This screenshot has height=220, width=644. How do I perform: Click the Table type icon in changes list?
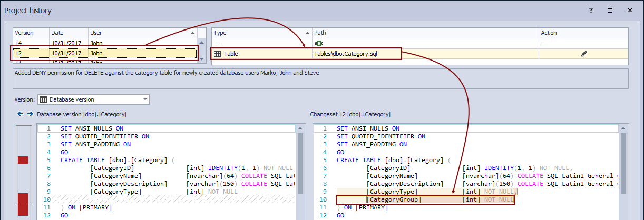point(217,54)
